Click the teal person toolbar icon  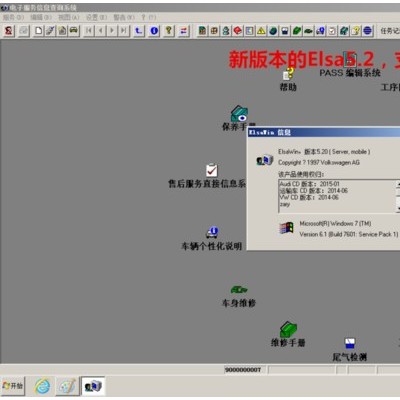pos(226,31)
